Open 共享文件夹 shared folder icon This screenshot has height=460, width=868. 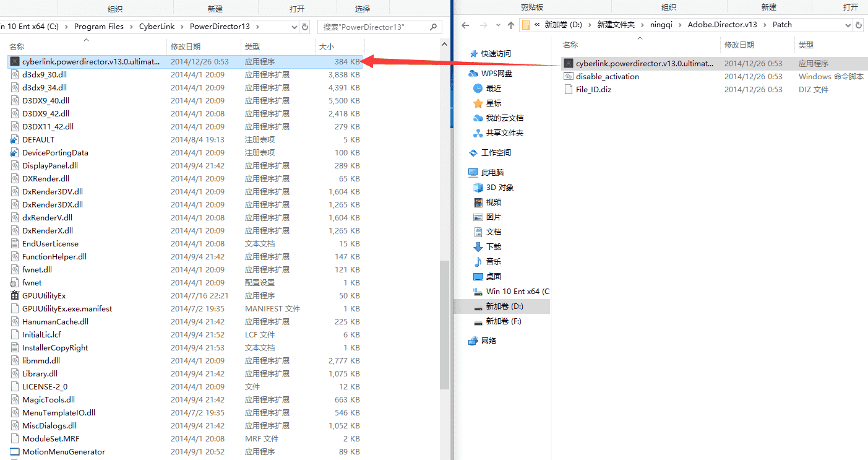478,133
